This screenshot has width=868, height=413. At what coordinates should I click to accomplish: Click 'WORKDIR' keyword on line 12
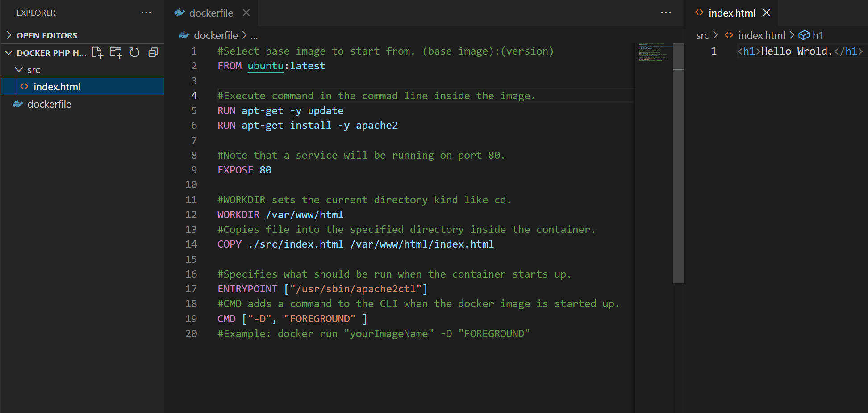tap(238, 215)
